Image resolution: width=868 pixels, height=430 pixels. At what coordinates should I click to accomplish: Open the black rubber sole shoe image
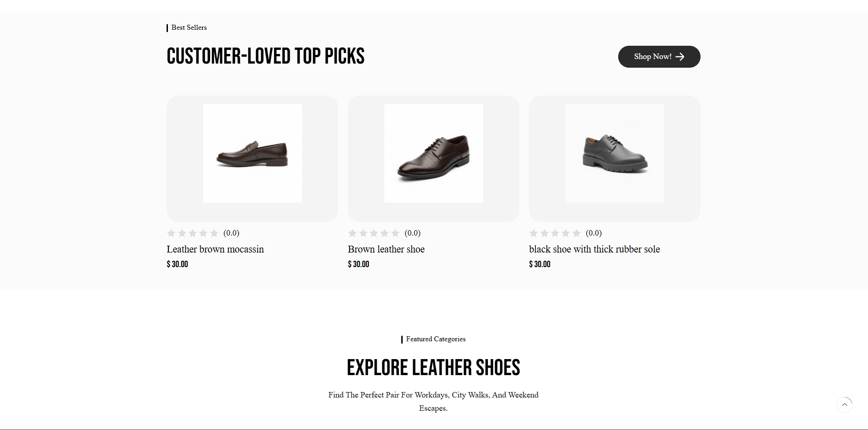tap(615, 153)
